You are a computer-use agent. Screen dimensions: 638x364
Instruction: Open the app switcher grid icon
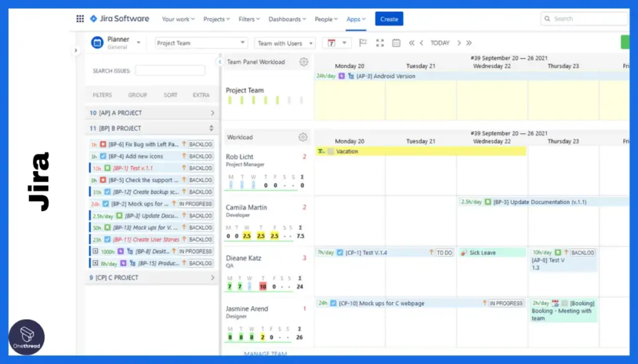(80, 19)
